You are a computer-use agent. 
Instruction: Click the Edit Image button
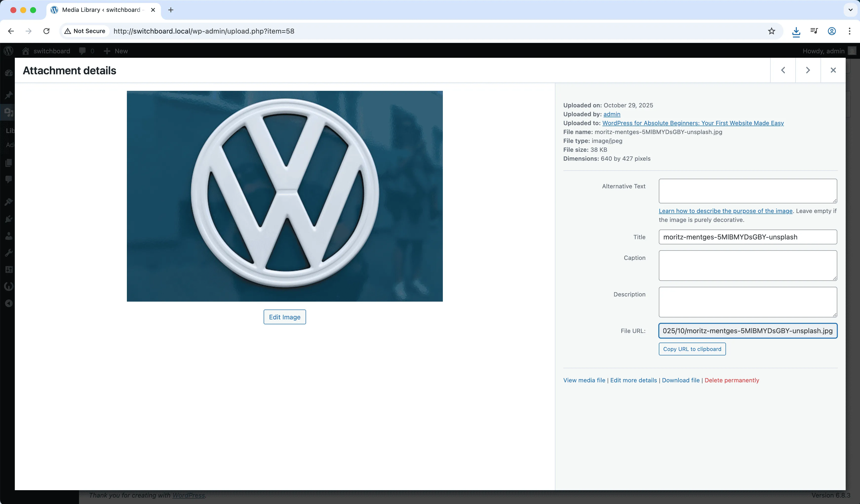coord(284,317)
